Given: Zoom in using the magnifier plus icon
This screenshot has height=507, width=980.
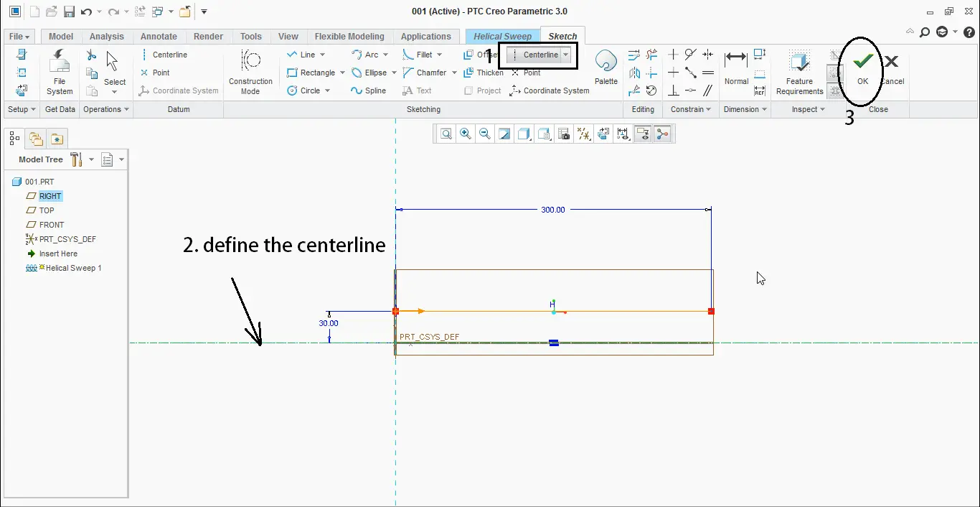Looking at the screenshot, I should 466,134.
